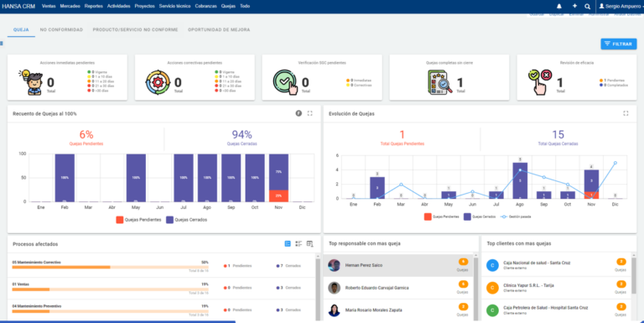
Task: Open the search magnifier icon
Action: coord(588,6)
